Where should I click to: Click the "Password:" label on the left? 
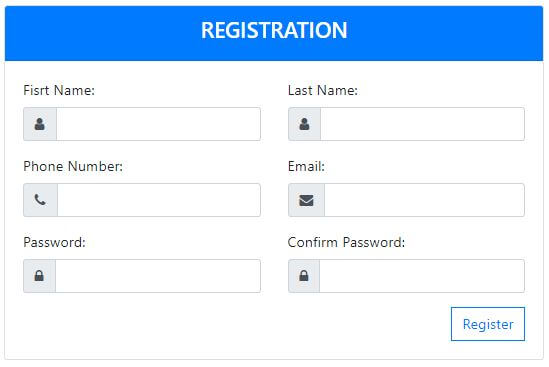click(54, 242)
